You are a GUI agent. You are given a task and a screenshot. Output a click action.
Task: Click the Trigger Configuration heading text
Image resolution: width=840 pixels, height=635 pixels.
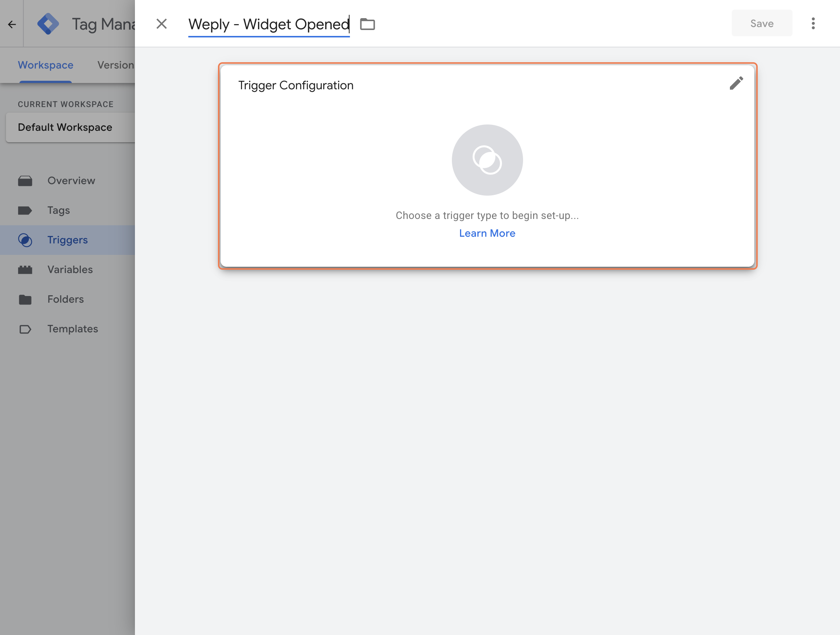click(295, 85)
